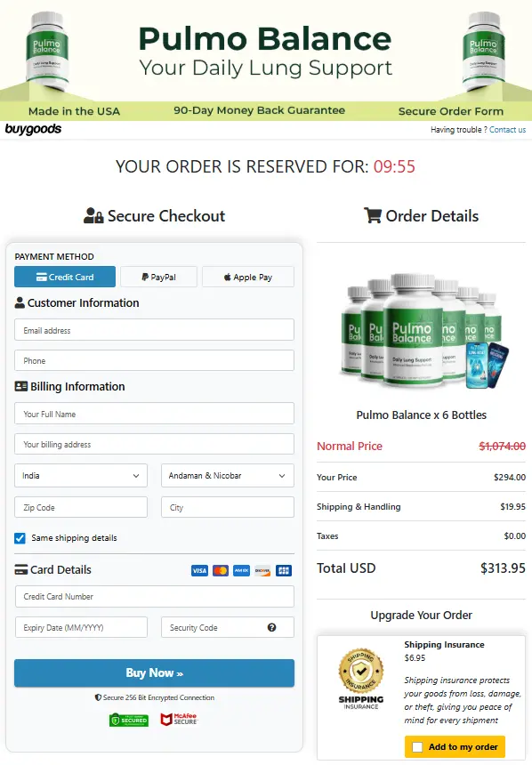The height and width of the screenshot is (765, 532).
Task: Switch to PayPal payment method
Action: (158, 277)
